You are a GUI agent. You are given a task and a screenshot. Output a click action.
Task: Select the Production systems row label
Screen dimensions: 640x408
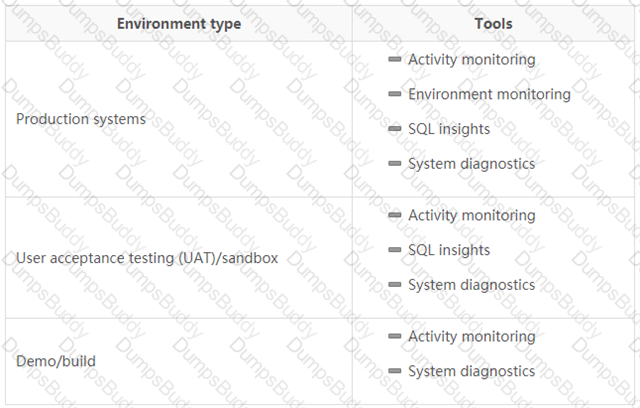pos(81,119)
